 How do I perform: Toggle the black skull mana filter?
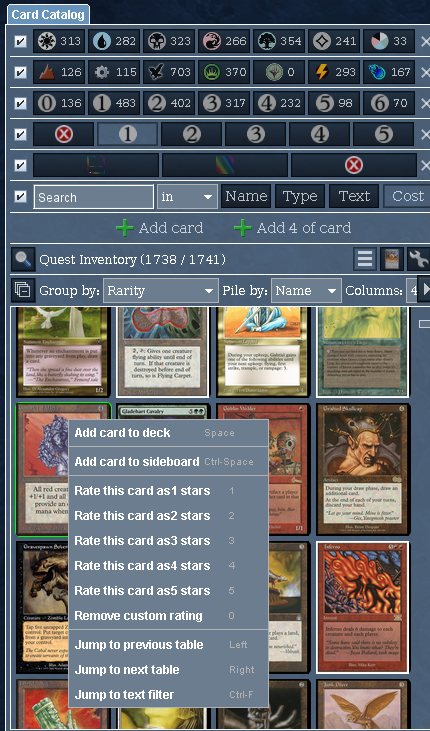(169, 41)
